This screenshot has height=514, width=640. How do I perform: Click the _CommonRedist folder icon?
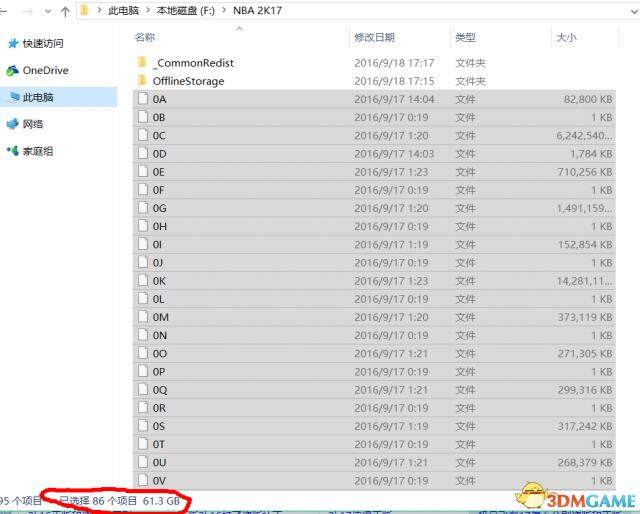point(142,62)
